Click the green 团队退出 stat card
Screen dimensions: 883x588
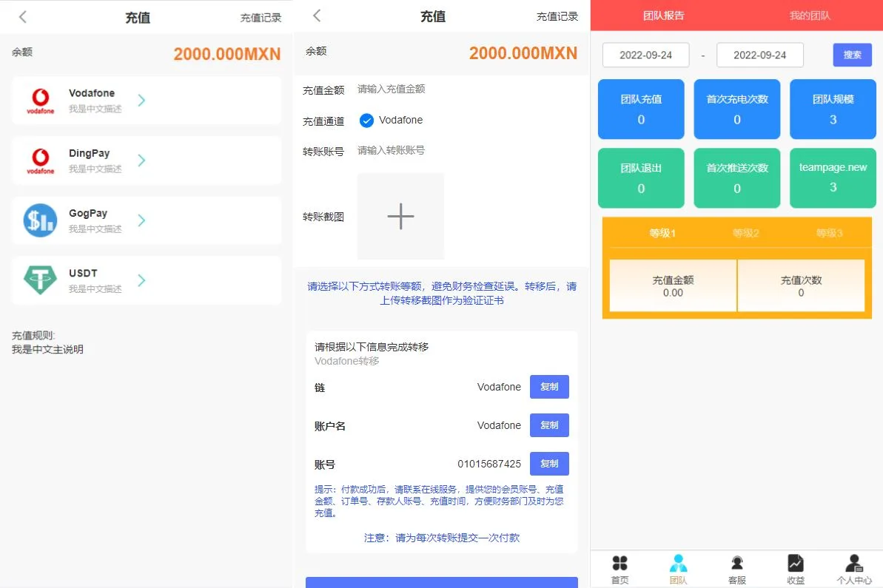pyautogui.click(x=641, y=178)
